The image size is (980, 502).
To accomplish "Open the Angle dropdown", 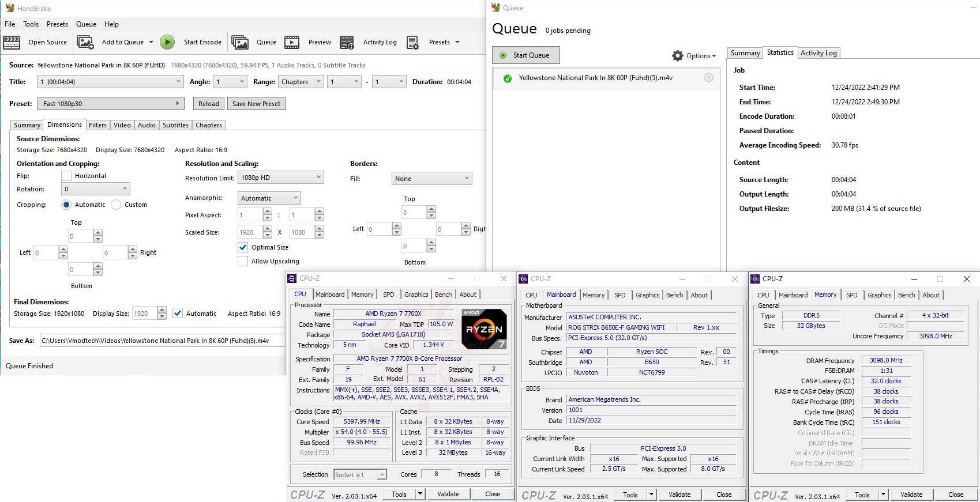I will (230, 82).
